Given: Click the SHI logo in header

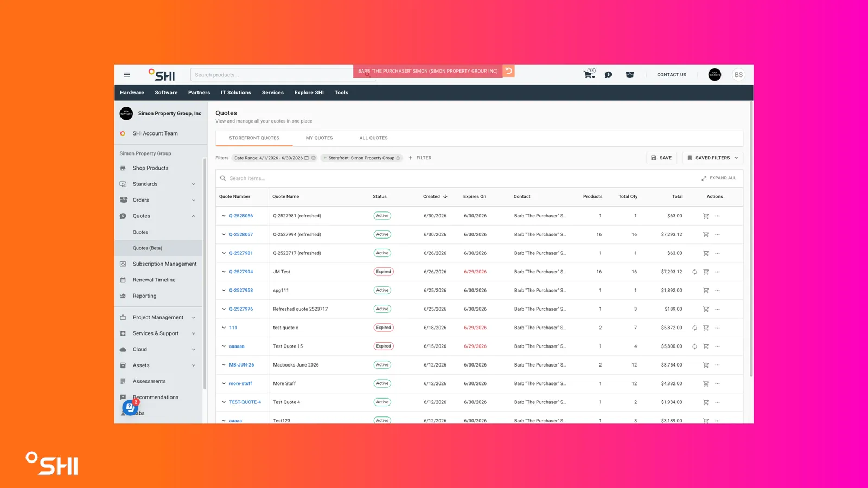Looking at the screenshot, I should tap(162, 75).
